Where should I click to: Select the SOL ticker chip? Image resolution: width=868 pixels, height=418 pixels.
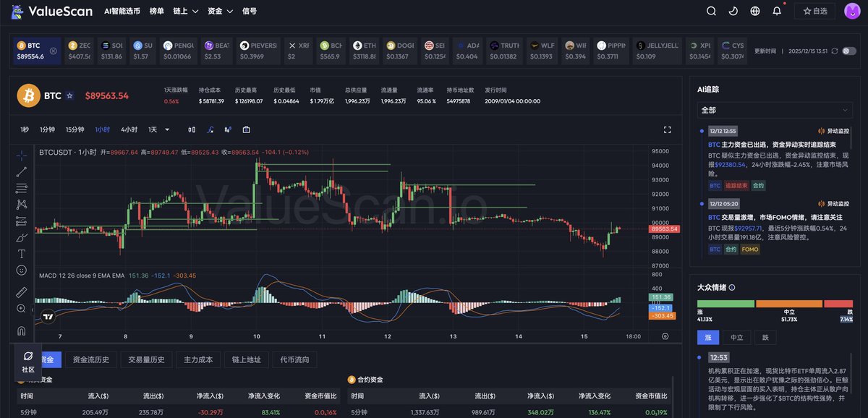(x=111, y=51)
